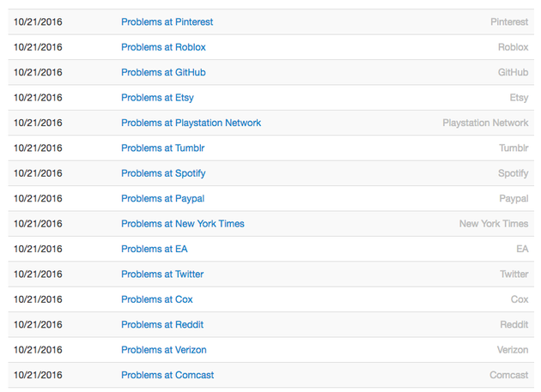Screen dimensions: 541x392
Task: Select the Problems at Cox link
Action: click(156, 299)
